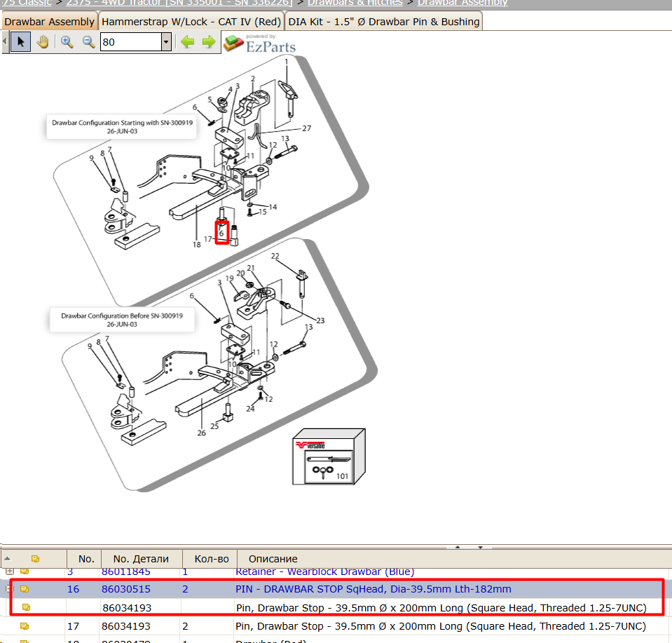Click callout number 26 in lower diagram
Image resolution: width=672 pixels, height=643 pixels.
tap(201, 433)
